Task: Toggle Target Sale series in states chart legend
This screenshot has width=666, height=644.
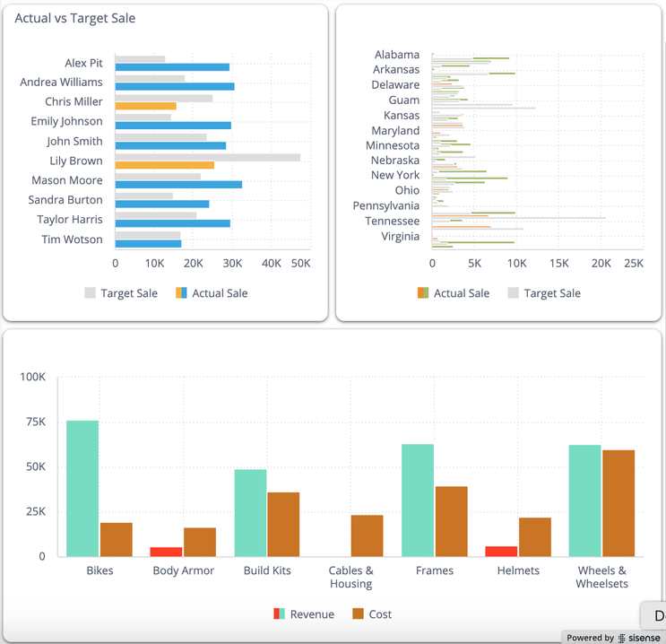Action: coord(552,293)
